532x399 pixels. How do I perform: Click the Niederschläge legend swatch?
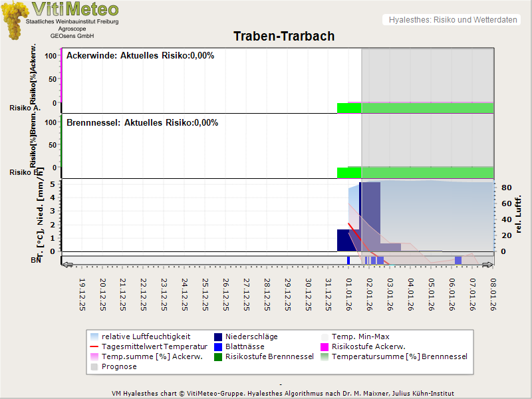[x=218, y=336]
